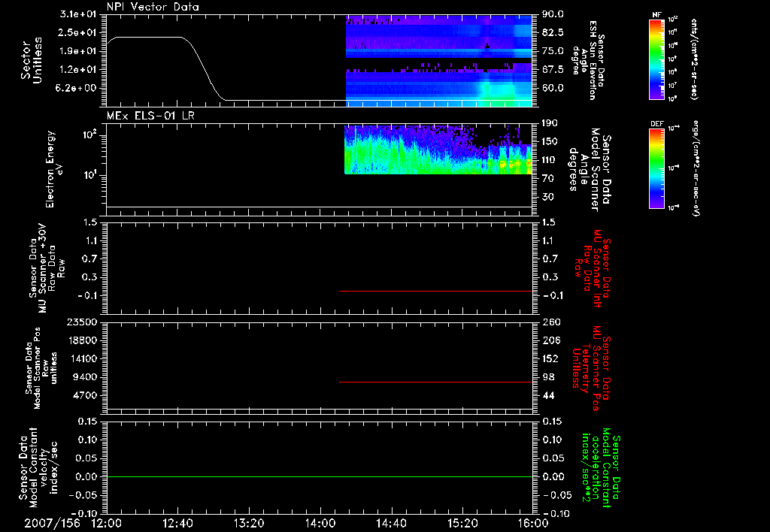770x532 pixels.
Task: Click the '4700' scanner position tick label
Action: point(85,395)
